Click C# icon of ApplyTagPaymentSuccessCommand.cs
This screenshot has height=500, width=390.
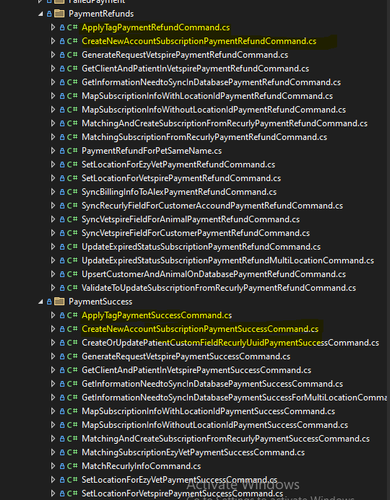click(x=72, y=315)
